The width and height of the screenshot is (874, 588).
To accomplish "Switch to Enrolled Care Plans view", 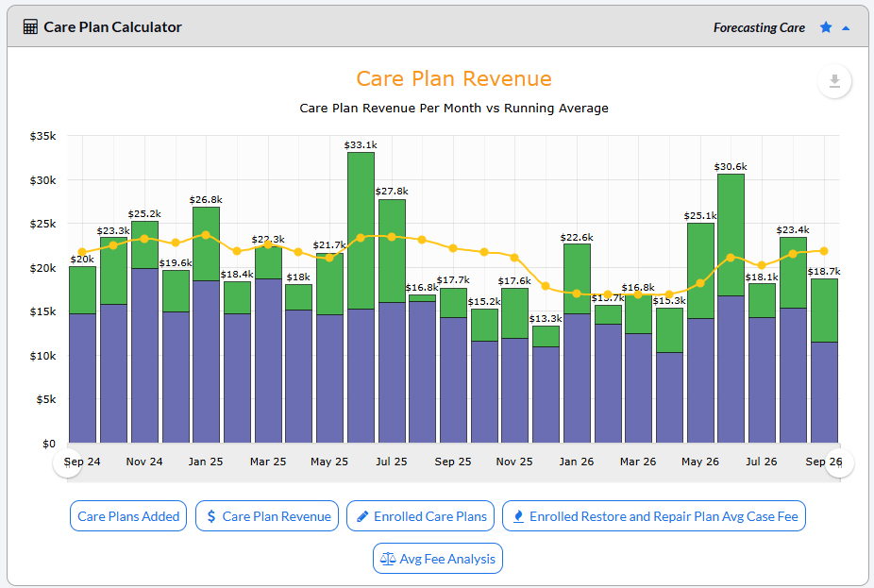I will pyautogui.click(x=420, y=516).
